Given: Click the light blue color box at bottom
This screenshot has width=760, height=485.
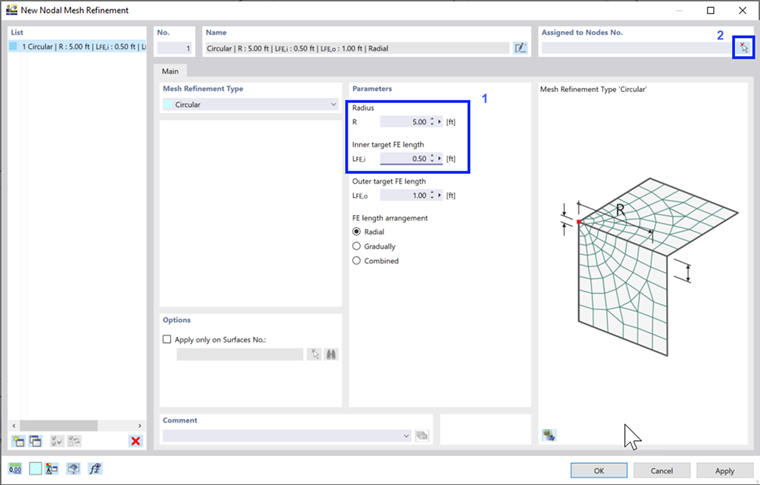Looking at the screenshot, I should pos(35,469).
